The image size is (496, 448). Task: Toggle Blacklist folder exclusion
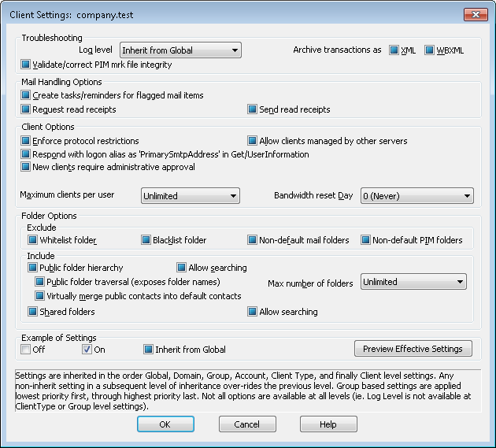[146, 240]
